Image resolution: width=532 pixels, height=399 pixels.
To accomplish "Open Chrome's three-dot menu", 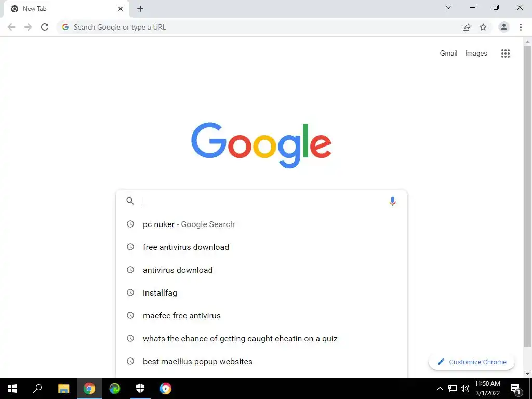I will coord(521,27).
